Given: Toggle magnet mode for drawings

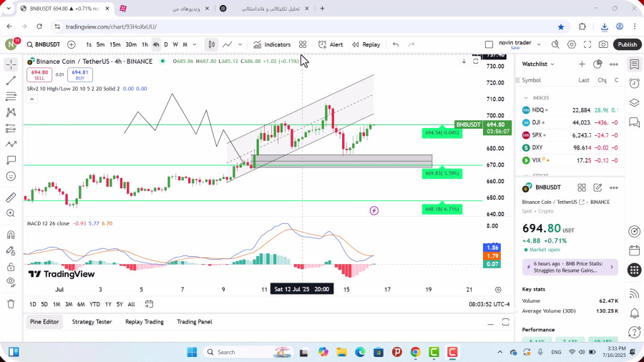Looking at the screenshot, I should [11, 235].
